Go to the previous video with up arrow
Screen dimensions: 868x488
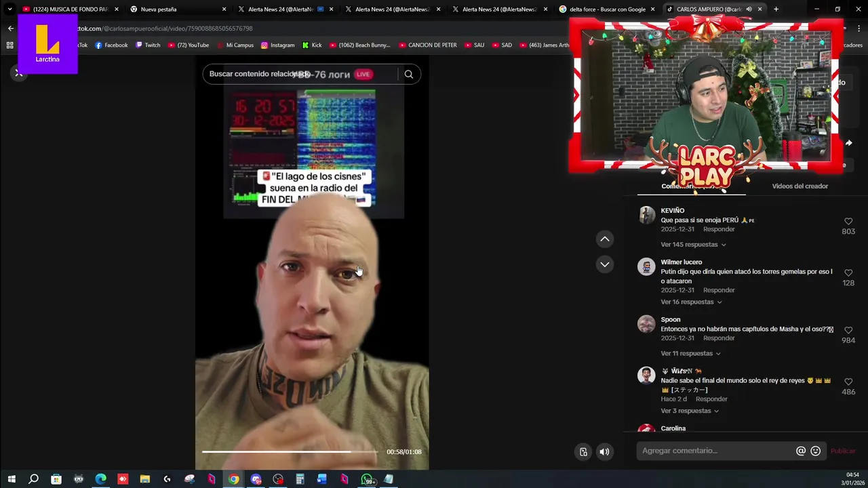tap(605, 239)
